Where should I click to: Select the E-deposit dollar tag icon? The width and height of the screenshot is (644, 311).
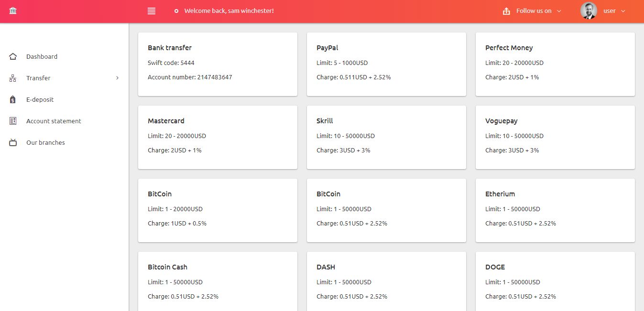[x=12, y=99]
